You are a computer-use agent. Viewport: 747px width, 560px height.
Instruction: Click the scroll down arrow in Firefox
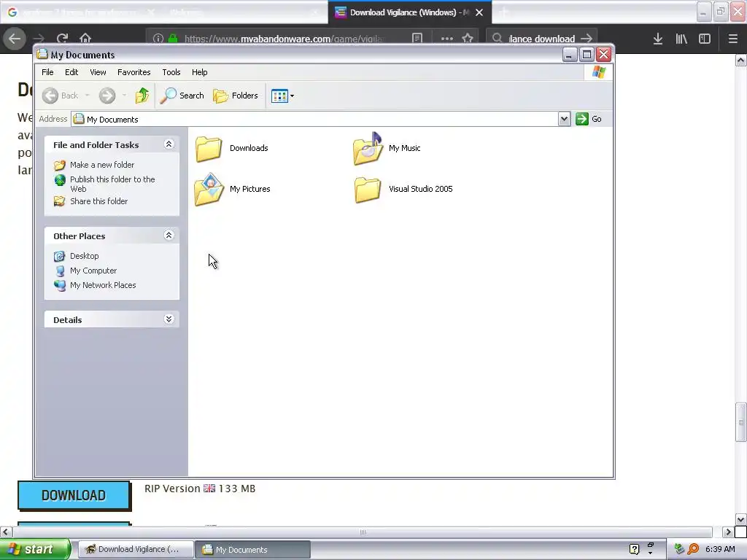741,519
